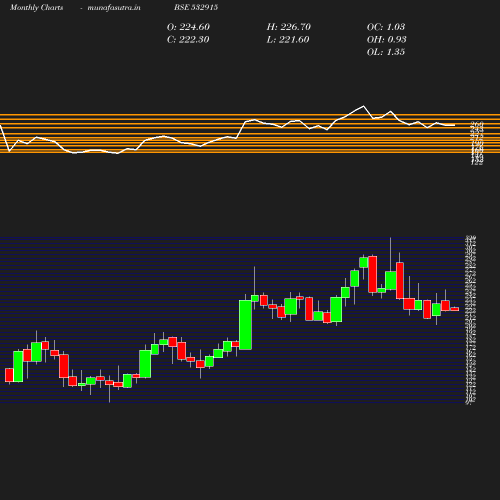Click the 'OC: 1.03' reading

386,27
